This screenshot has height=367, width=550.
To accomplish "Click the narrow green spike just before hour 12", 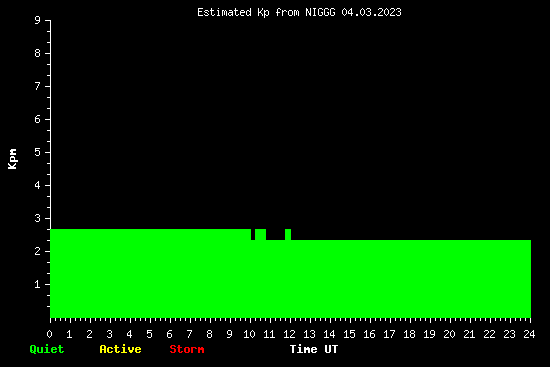I will pos(288,234).
